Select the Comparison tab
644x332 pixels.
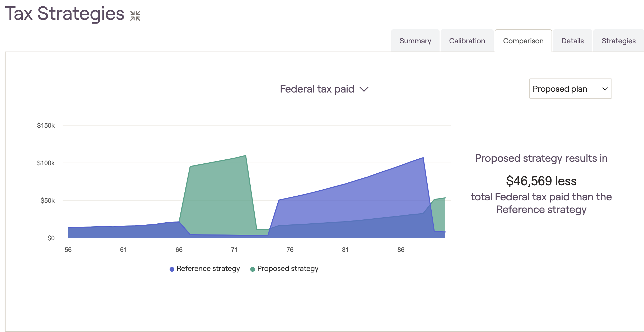(523, 41)
